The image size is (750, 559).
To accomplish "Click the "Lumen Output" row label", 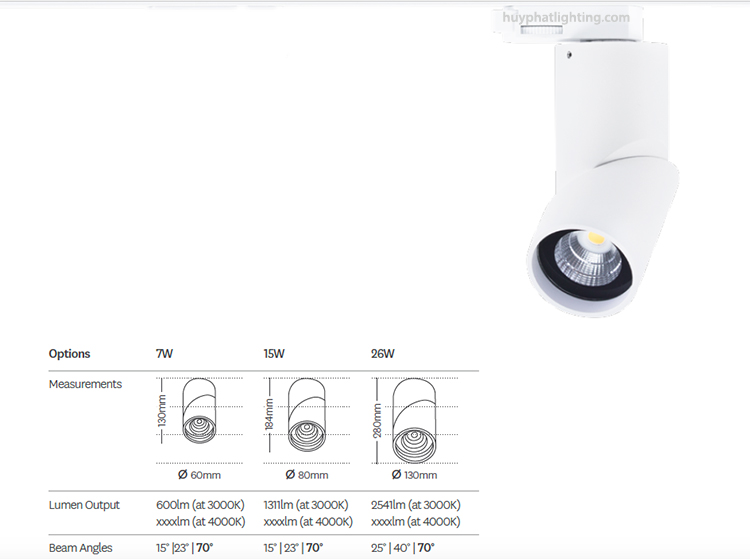I will coord(84,505).
